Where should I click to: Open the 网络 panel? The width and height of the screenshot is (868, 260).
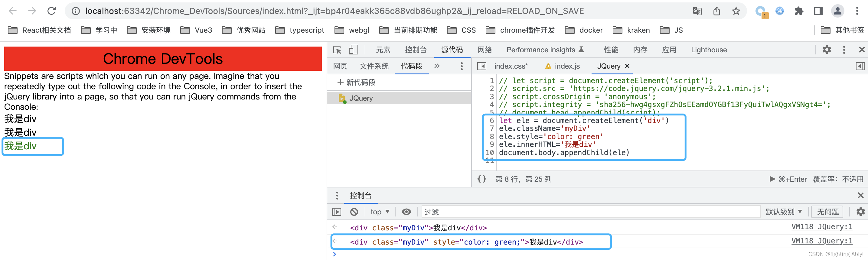pos(485,50)
